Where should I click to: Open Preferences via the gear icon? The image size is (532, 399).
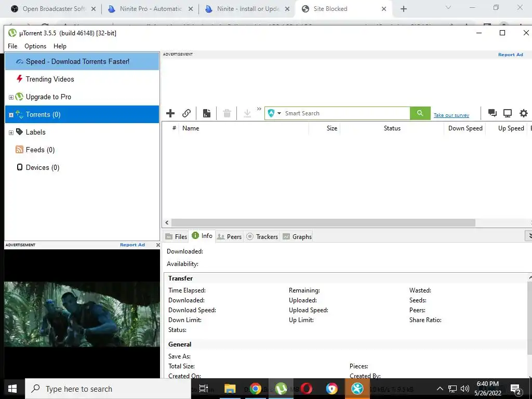[524, 113]
